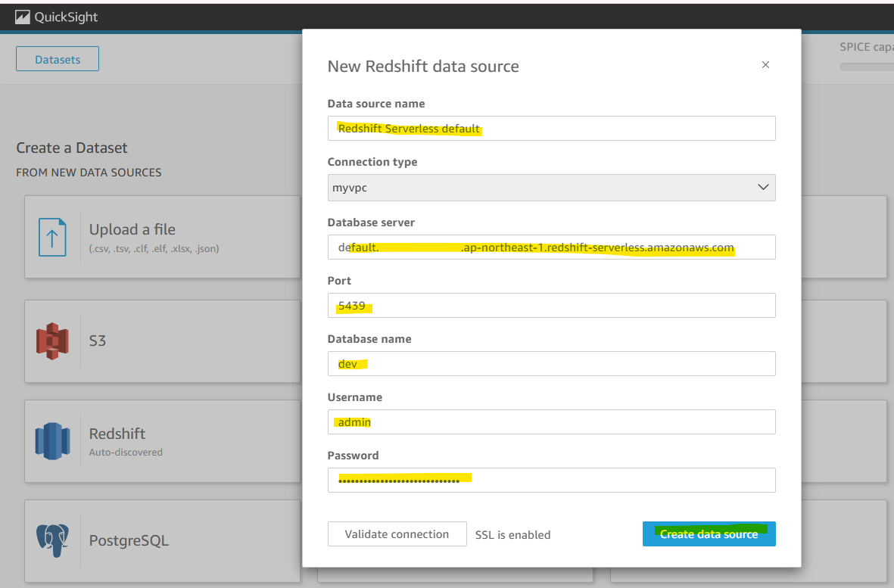Image resolution: width=894 pixels, height=588 pixels.
Task: Select the Upload a file icon
Action: pyautogui.click(x=52, y=237)
